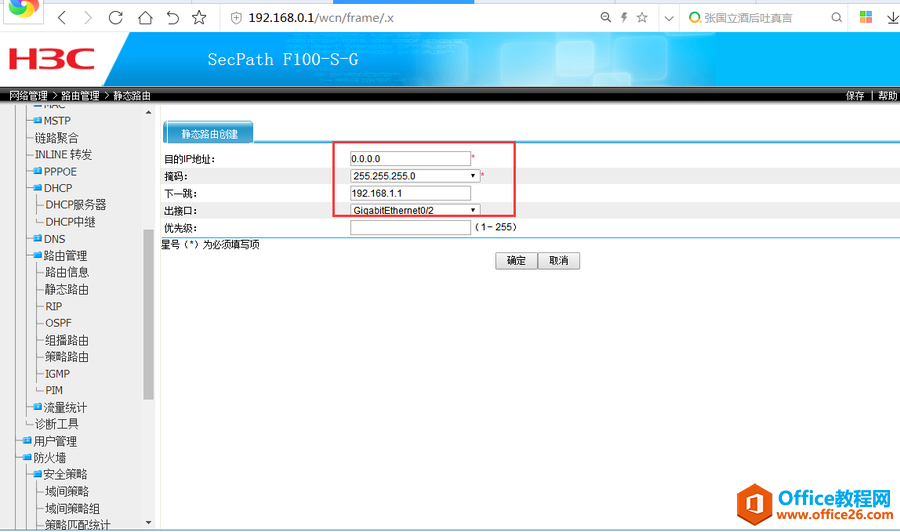
Task: Click the 优先级 input field
Action: coord(410,228)
